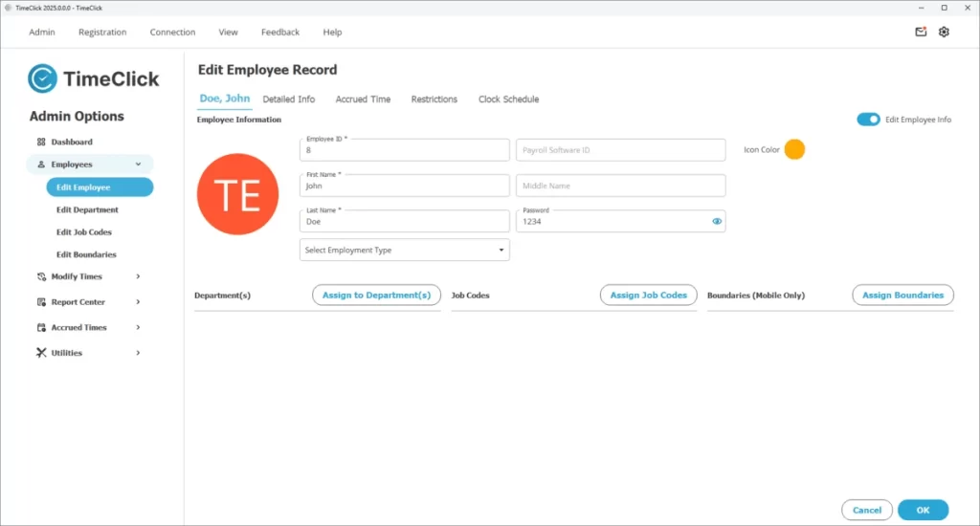This screenshot has height=526, width=980.
Task: Show password using the eye icon
Action: (x=716, y=222)
